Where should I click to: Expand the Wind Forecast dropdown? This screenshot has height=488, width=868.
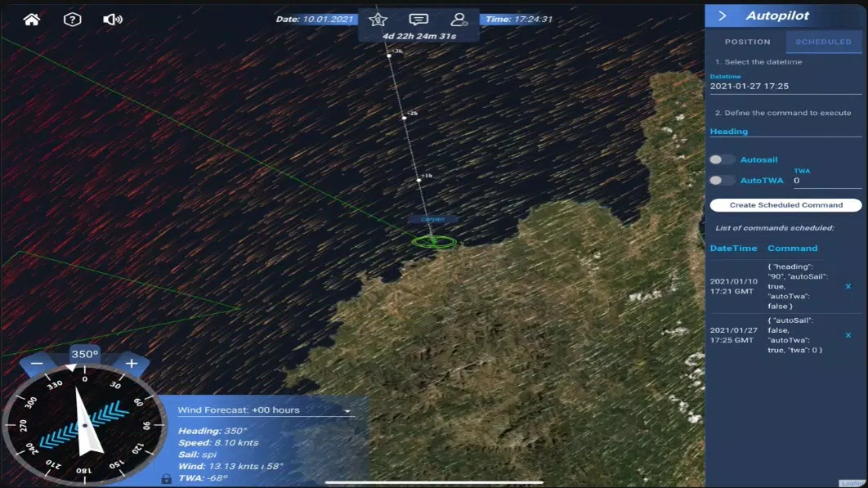(347, 410)
